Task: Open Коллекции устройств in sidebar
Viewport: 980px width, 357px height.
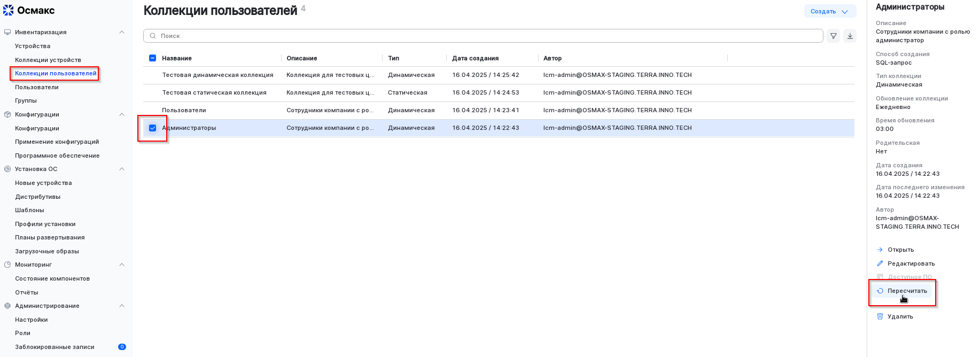Action: tap(48, 60)
